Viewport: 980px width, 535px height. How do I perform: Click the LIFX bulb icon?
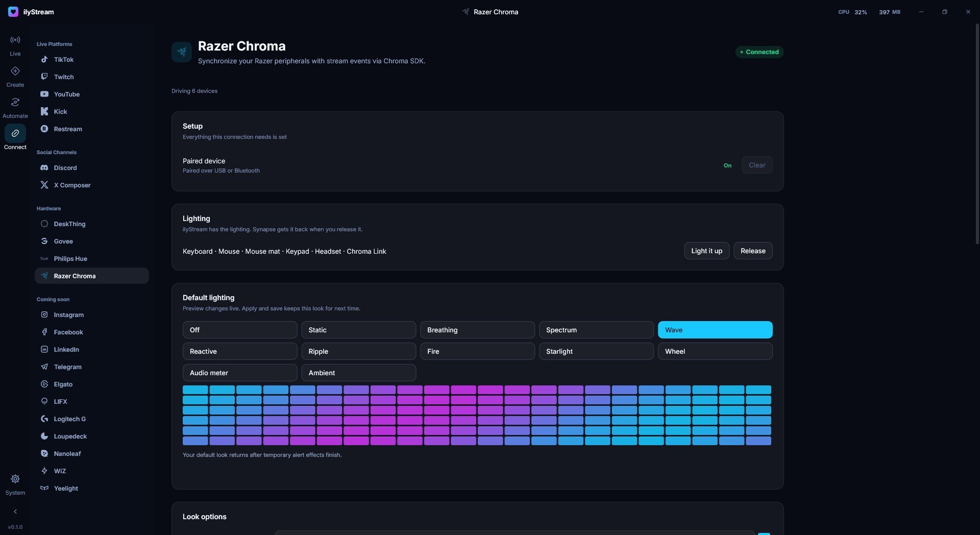click(x=44, y=401)
